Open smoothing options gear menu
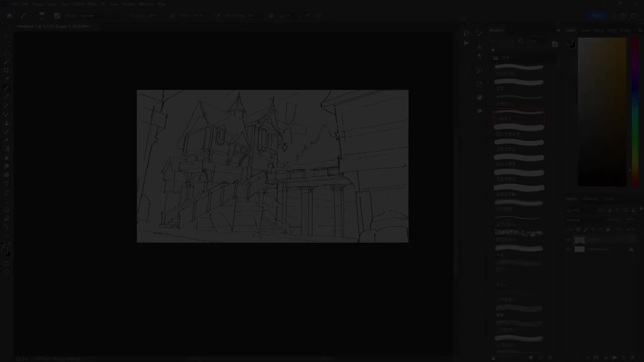Viewport: 644px width, 362px height. [271, 16]
